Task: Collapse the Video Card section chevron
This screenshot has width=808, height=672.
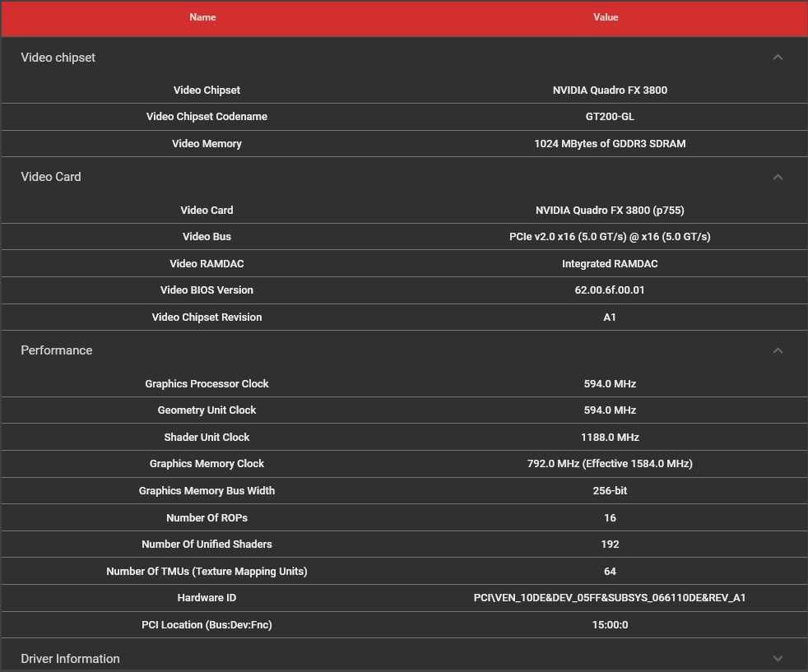Action: pyautogui.click(x=778, y=177)
